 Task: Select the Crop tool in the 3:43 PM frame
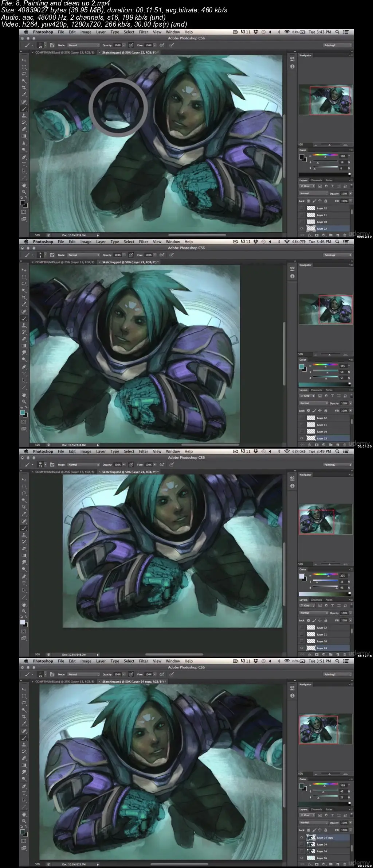[x=24, y=88]
